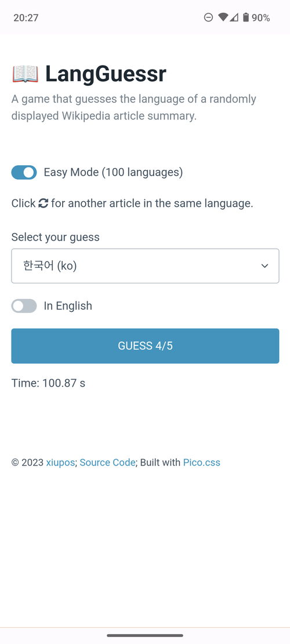This screenshot has height=644, width=290.
Task: Tap the do-not-disturb status icon
Action: point(209,17)
